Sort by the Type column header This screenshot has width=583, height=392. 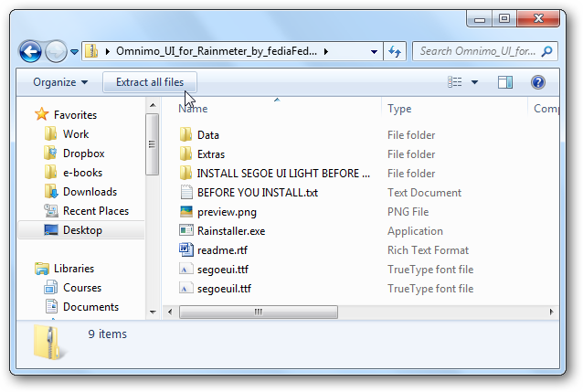point(399,109)
